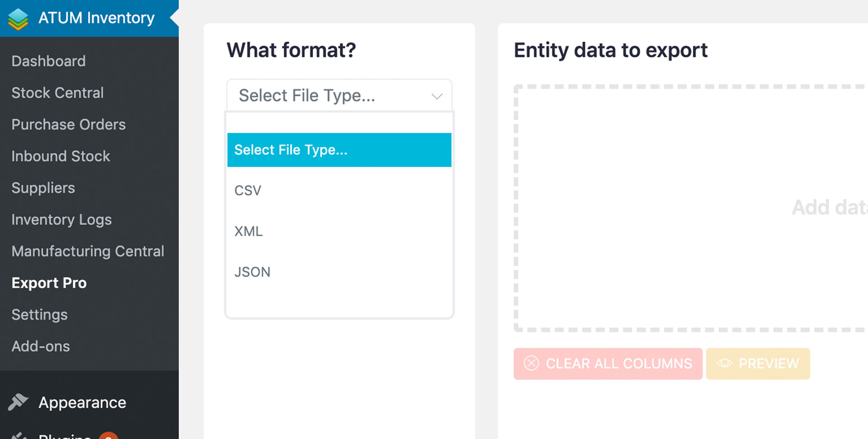
Task: Navigate to Suppliers
Action: 43,188
